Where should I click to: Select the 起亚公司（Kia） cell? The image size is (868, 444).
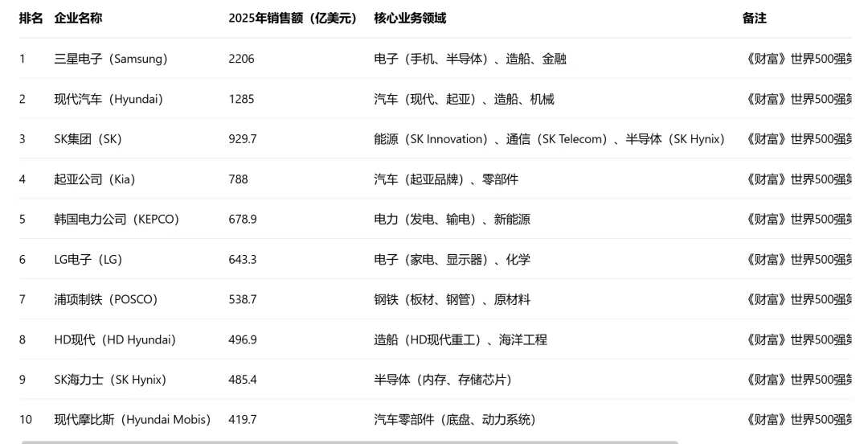[x=95, y=179]
